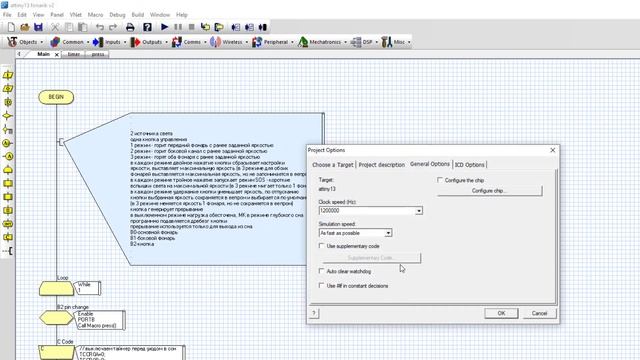Open the File menu
Image resolution: width=640 pixels, height=360 pixels.
[x=7, y=15]
